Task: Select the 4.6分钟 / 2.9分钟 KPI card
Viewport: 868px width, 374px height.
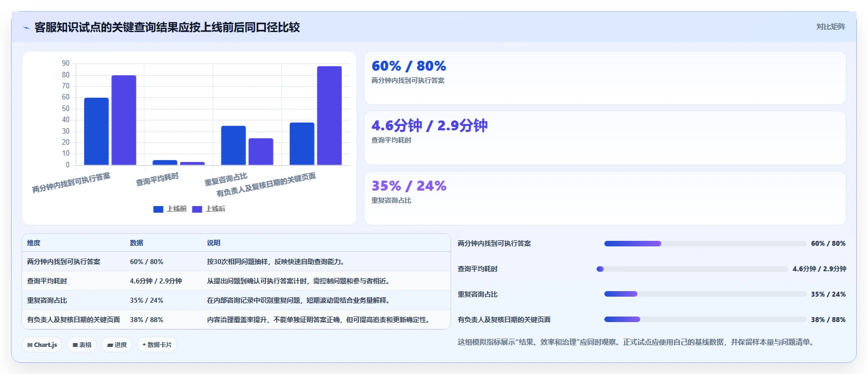Action: [x=605, y=138]
